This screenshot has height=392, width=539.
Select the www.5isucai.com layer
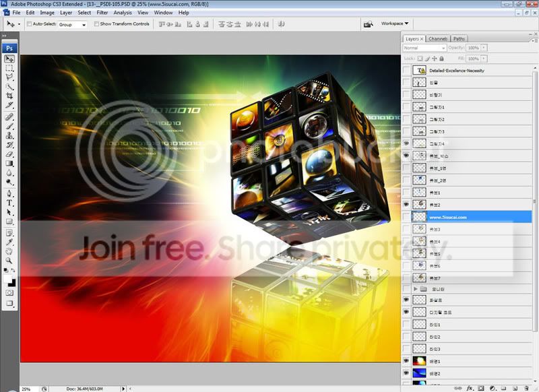(467, 217)
